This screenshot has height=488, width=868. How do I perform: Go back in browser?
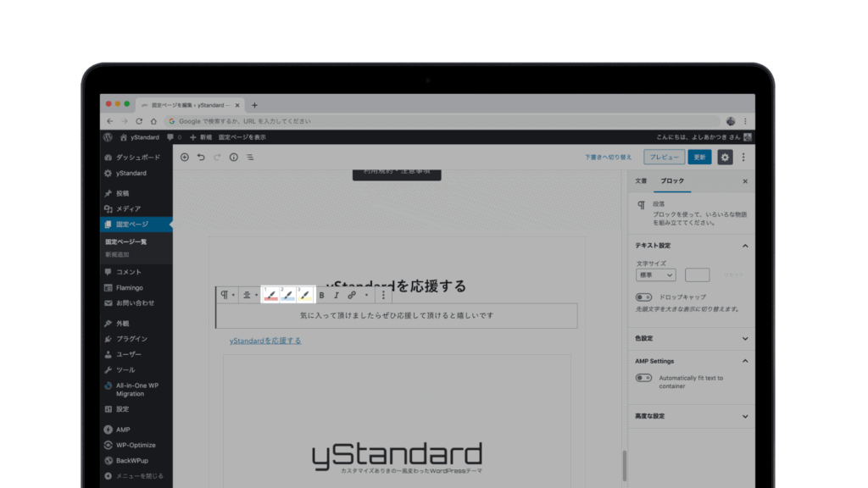tap(109, 121)
